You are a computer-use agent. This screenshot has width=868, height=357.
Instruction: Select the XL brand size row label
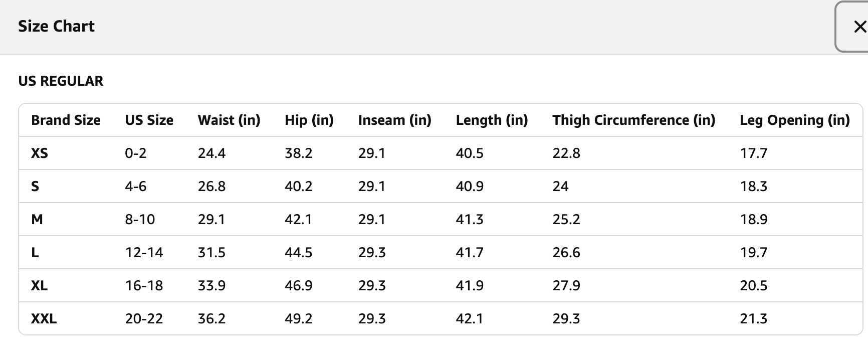pos(40,286)
